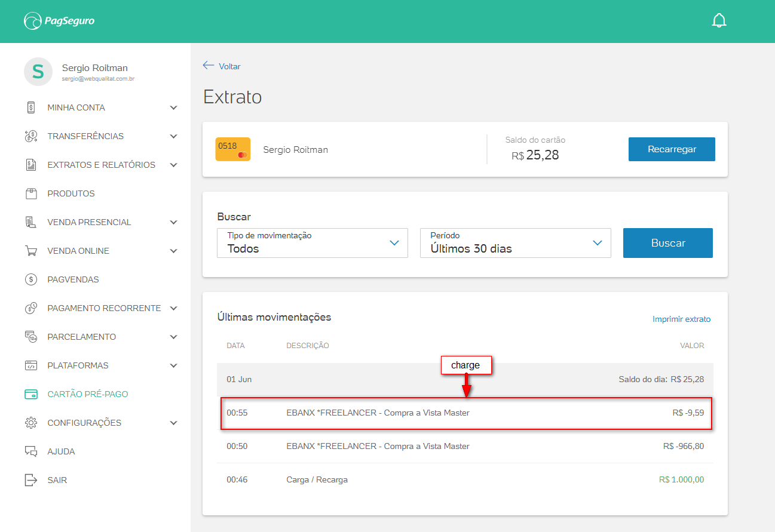The height and width of the screenshot is (532, 775).
Task: Open the Extratos e Relatórios menu
Action: point(101,165)
